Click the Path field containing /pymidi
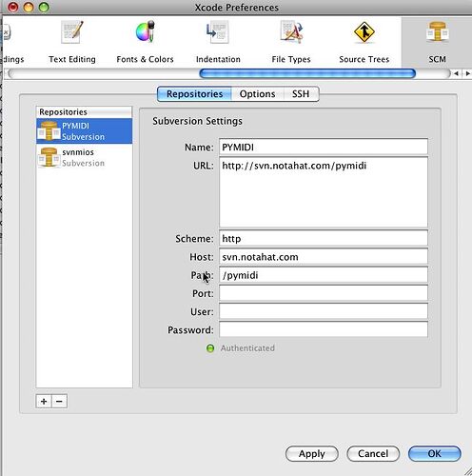This screenshot has width=472, height=476. (x=324, y=275)
